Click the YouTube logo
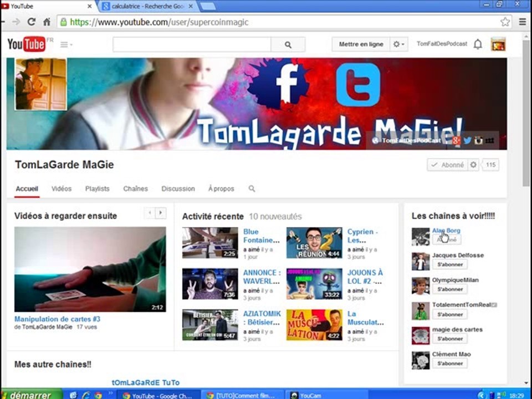The width and height of the screenshot is (532, 399). coord(27,44)
